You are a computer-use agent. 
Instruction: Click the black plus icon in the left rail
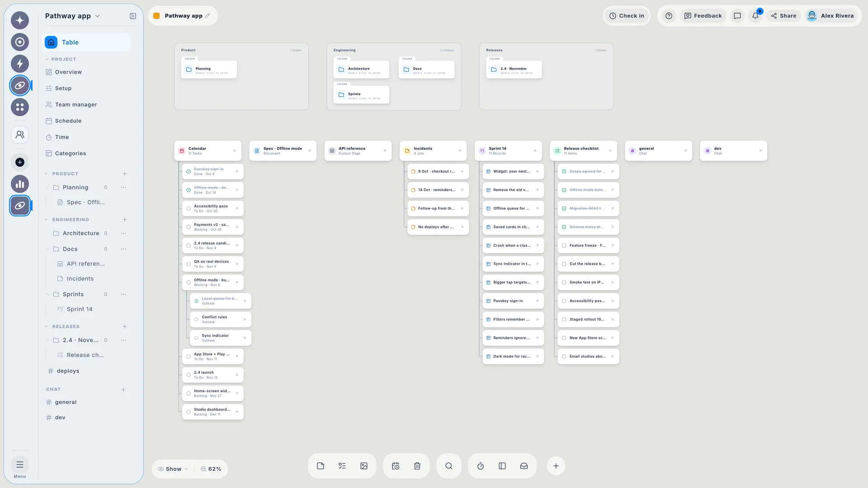point(20,162)
